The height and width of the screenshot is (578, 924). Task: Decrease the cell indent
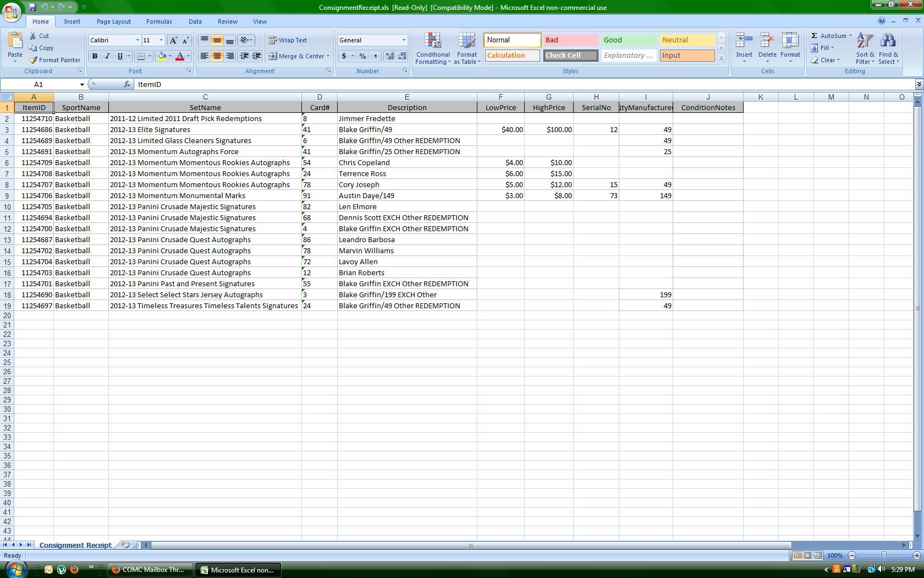244,56
